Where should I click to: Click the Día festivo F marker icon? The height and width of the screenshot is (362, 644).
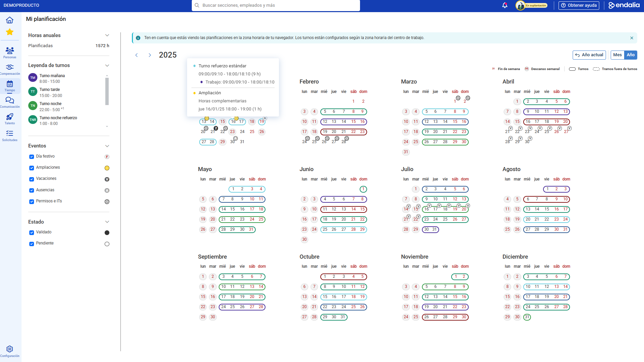pos(107,157)
